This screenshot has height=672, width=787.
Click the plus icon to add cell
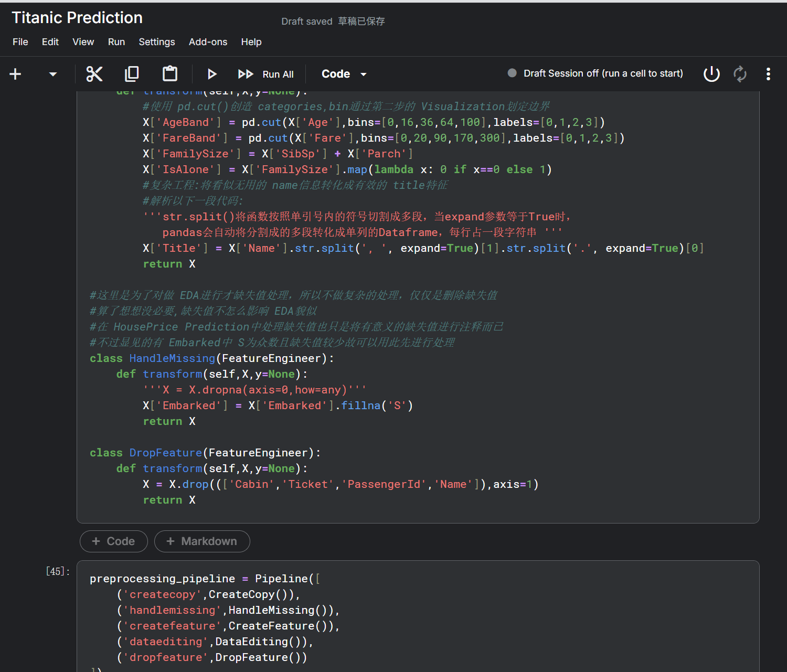coord(16,74)
